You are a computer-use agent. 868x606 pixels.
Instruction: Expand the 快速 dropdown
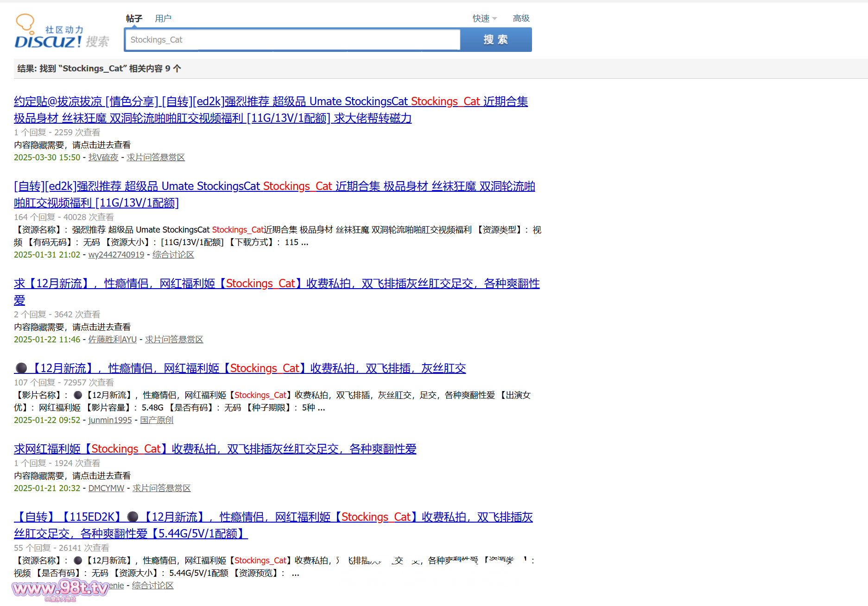[484, 19]
